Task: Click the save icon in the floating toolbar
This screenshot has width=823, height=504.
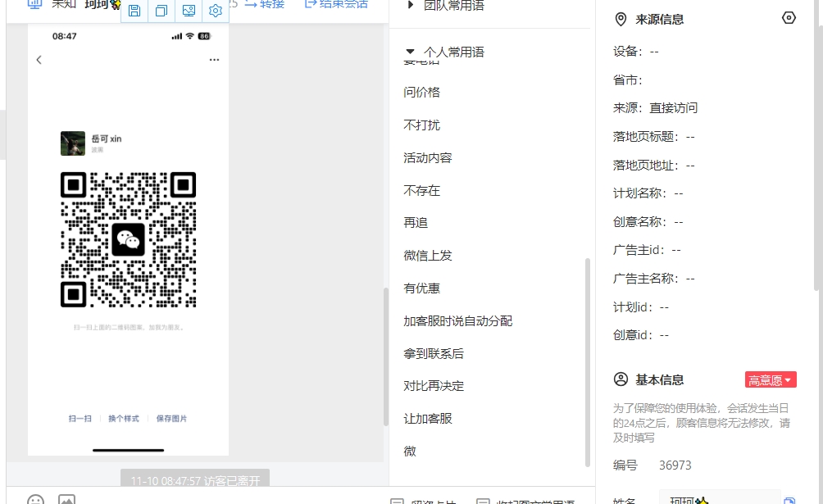Action: click(134, 11)
